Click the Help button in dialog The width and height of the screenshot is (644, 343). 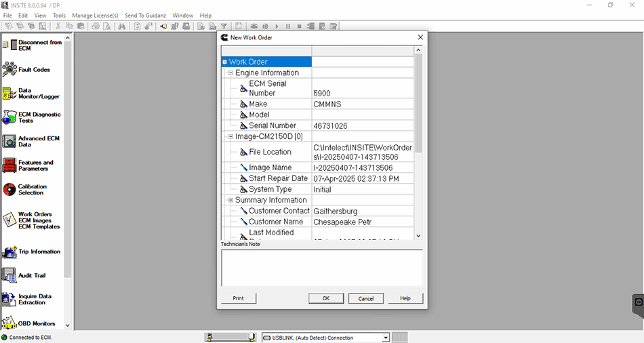click(405, 298)
